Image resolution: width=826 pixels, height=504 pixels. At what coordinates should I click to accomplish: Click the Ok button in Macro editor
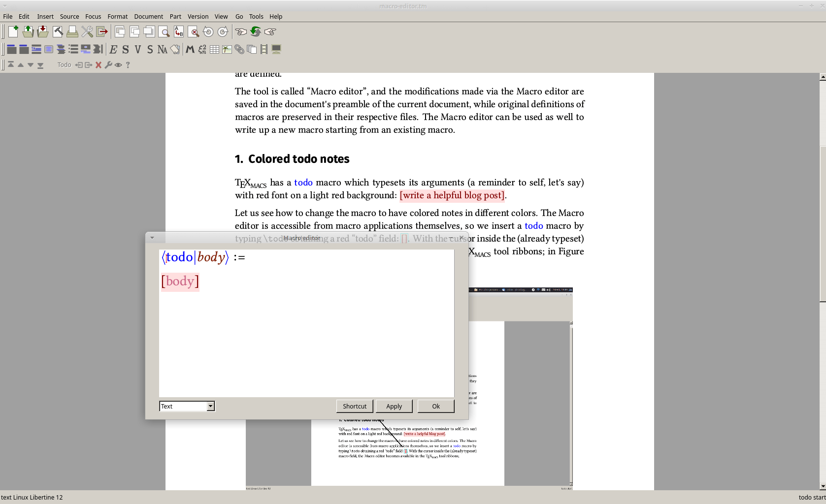[x=436, y=406]
